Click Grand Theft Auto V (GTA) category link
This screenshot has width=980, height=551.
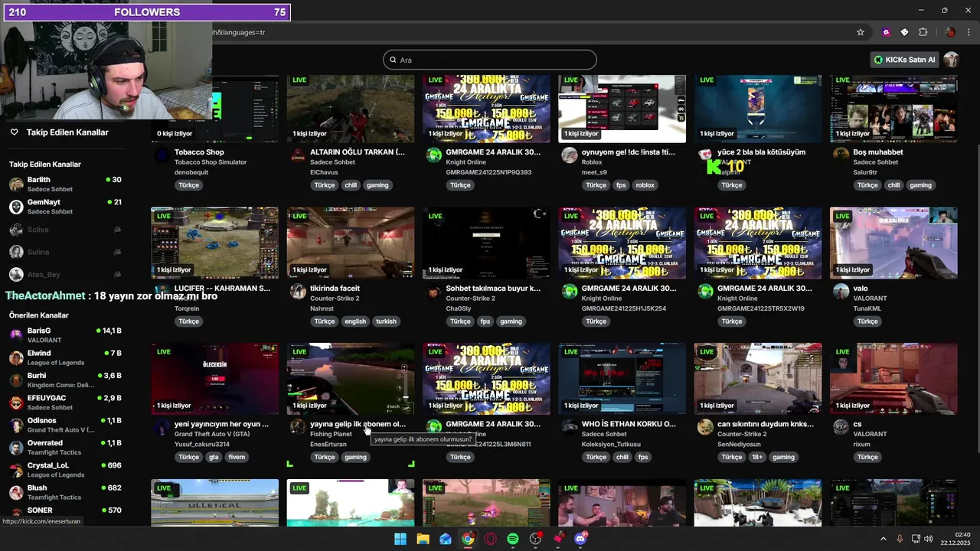(x=212, y=434)
